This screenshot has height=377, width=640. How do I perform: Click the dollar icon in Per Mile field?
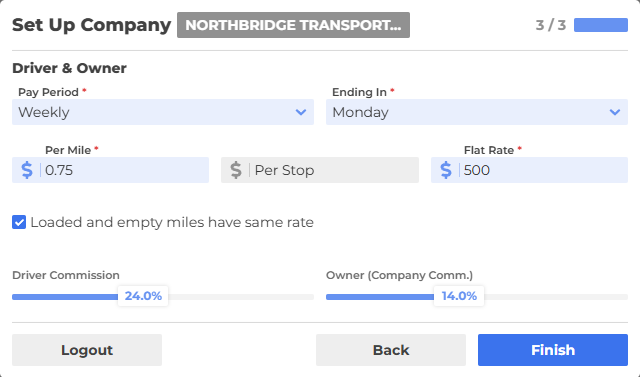[27, 170]
